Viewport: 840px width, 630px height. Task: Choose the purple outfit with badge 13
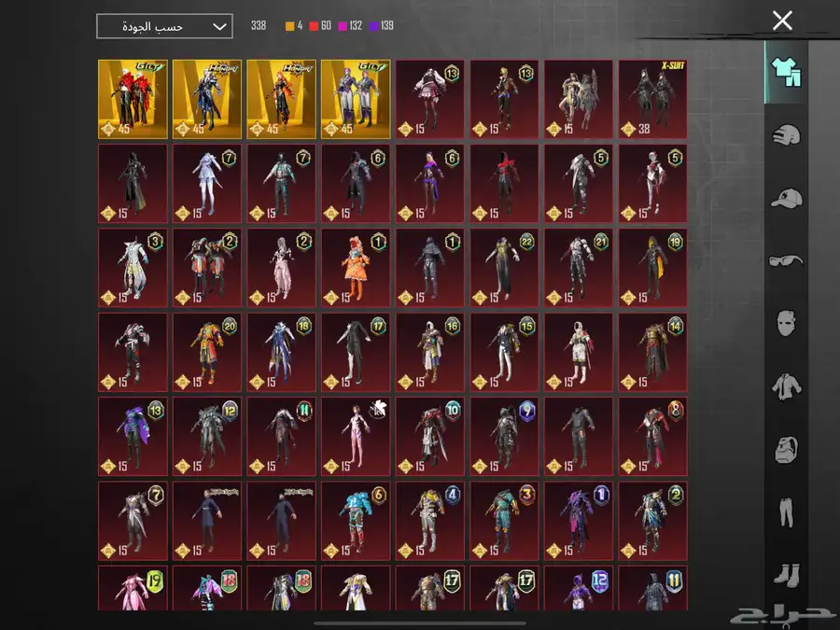tap(133, 437)
